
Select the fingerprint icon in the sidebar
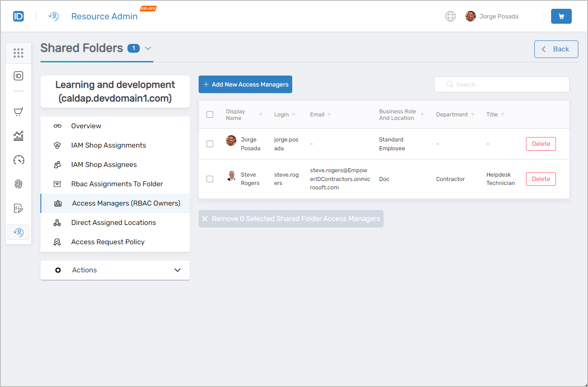click(x=18, y=184)
